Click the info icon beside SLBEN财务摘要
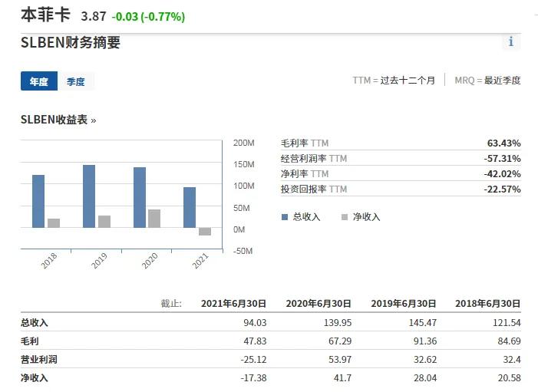Image resolution: width=538 pixels, height=392 pixels. pyautogui.click(x=511, y=42)
